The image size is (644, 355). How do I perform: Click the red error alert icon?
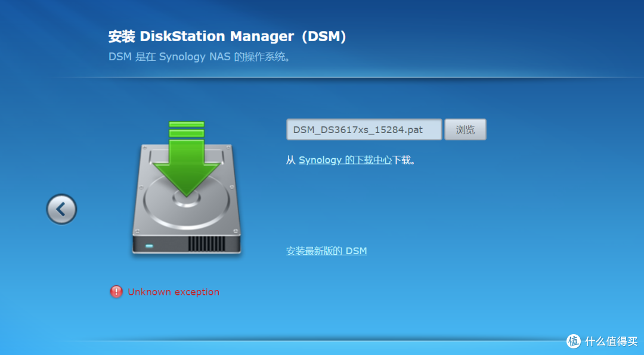116,292
